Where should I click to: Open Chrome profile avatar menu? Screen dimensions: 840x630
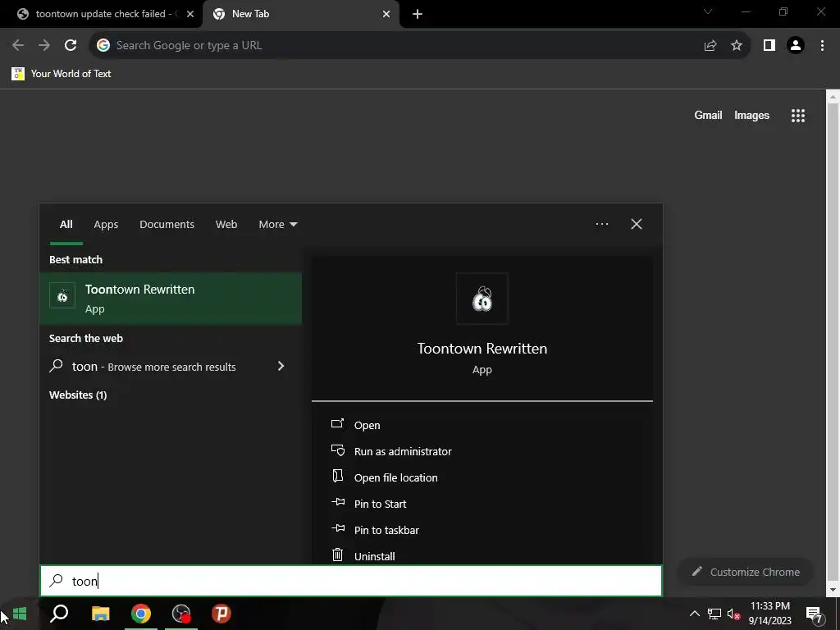(x=796, y=46)
